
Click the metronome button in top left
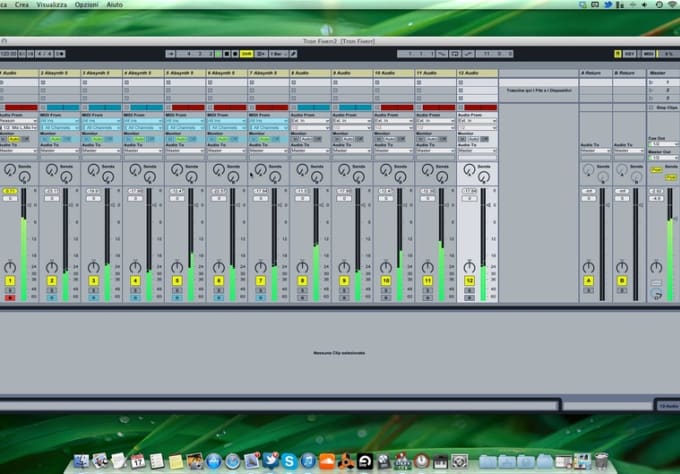pyautogui.click(x=60, y=54)
